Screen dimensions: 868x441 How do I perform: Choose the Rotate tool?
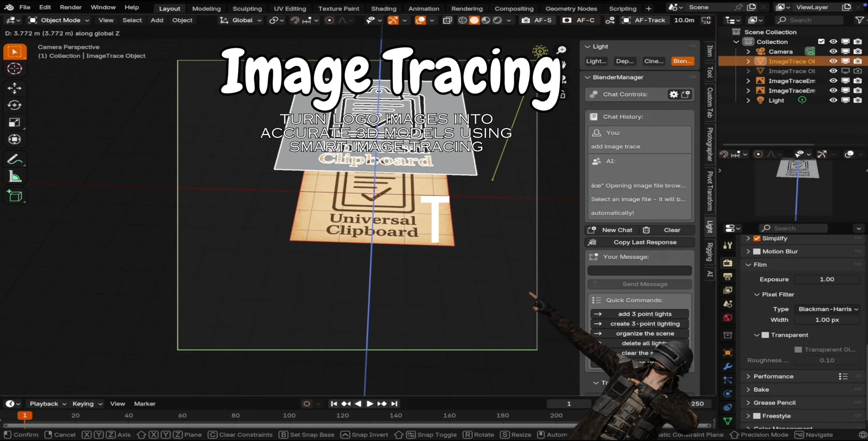pos(15,105)
